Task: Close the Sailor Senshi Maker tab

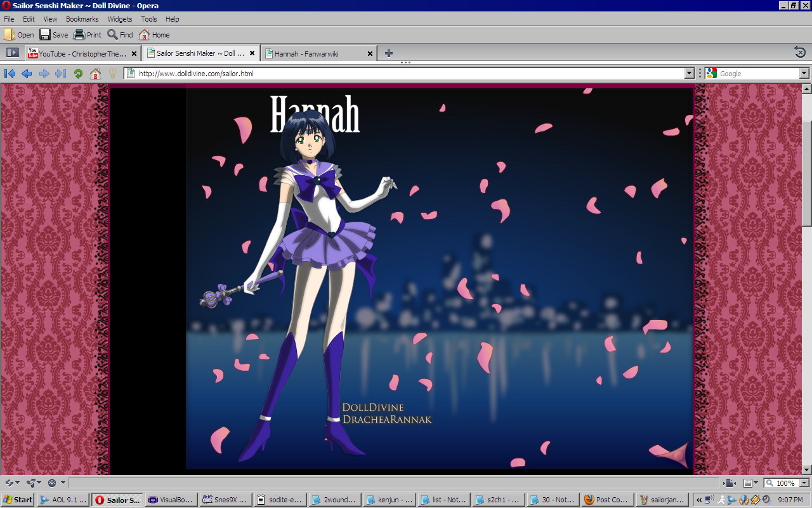Action: pos(252,54)
